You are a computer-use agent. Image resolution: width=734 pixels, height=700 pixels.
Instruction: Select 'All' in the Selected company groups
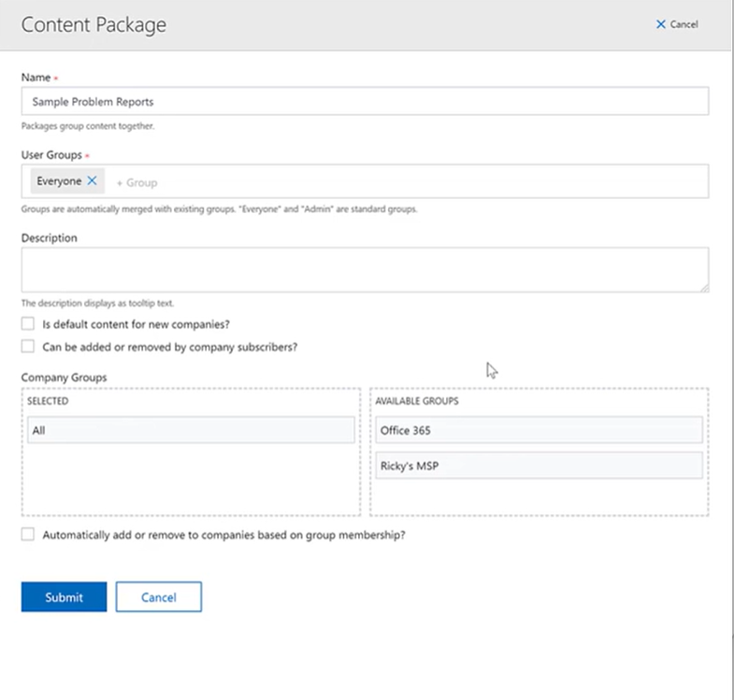point(191,430)
